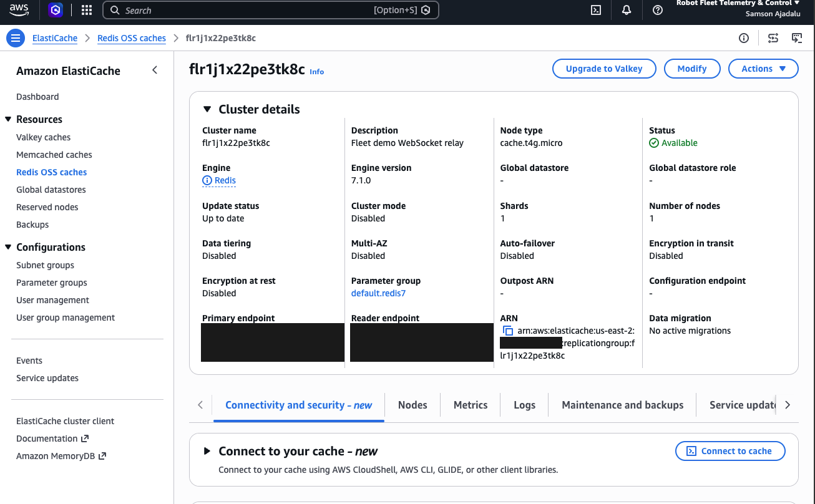Viewport: 815px width, 504px height.
Task: Open the tutorials screen icon at top right
Action: coord(797,38)
